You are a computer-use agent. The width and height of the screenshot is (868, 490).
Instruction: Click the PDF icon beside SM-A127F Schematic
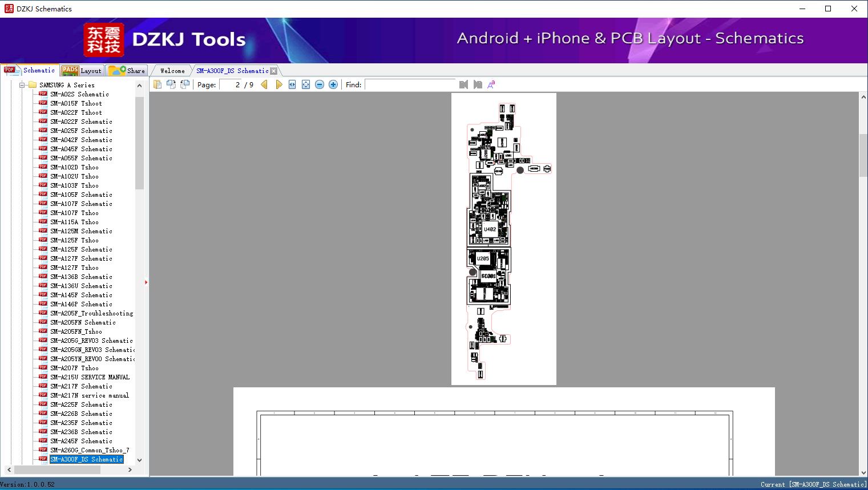click(x=43, y=258)
